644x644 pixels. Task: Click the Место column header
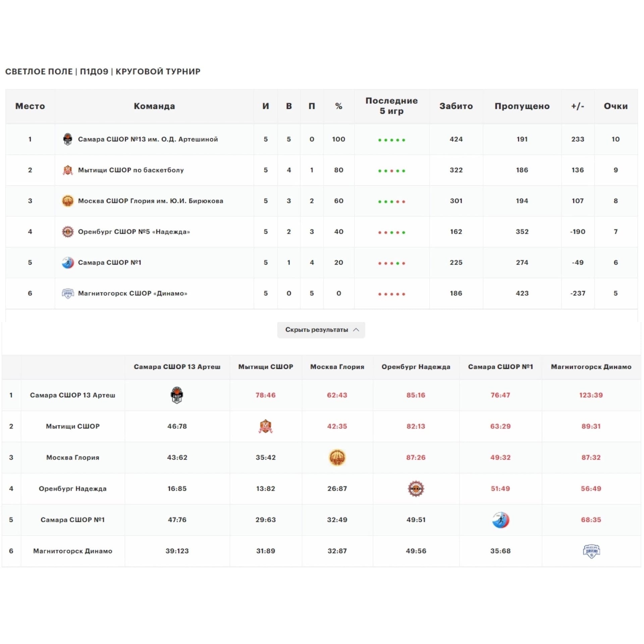30,106
